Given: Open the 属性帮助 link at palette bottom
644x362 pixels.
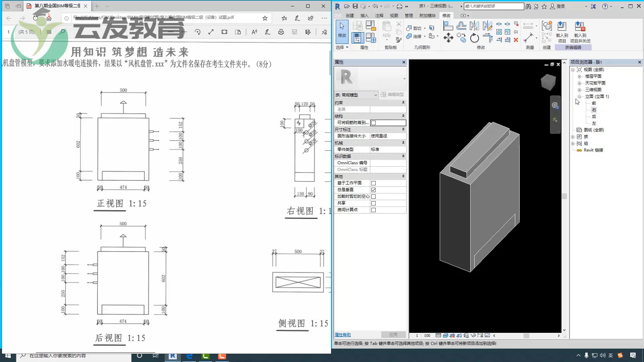Looking at the screenshot, I should click(x=342, y=335).
